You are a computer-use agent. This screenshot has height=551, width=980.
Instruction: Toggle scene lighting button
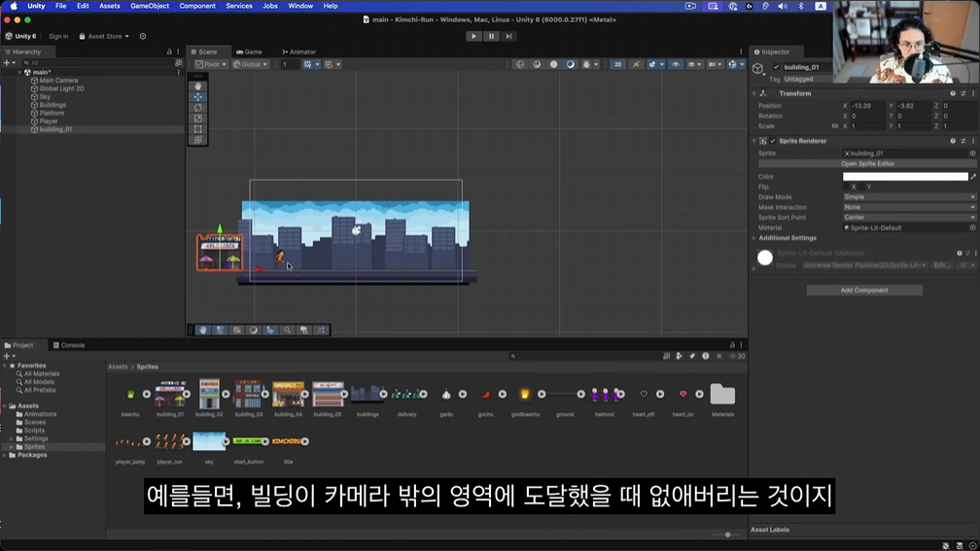(636, 64)
